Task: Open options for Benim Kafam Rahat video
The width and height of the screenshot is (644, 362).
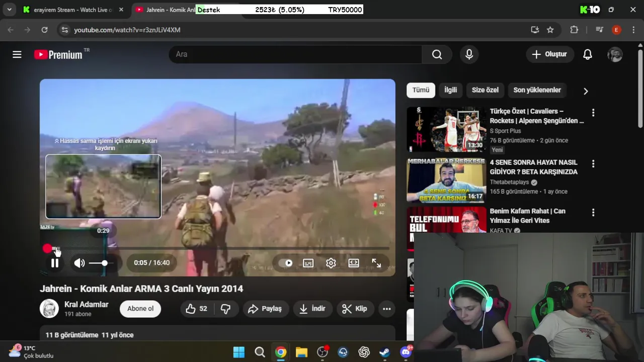Action: point(593,212)
